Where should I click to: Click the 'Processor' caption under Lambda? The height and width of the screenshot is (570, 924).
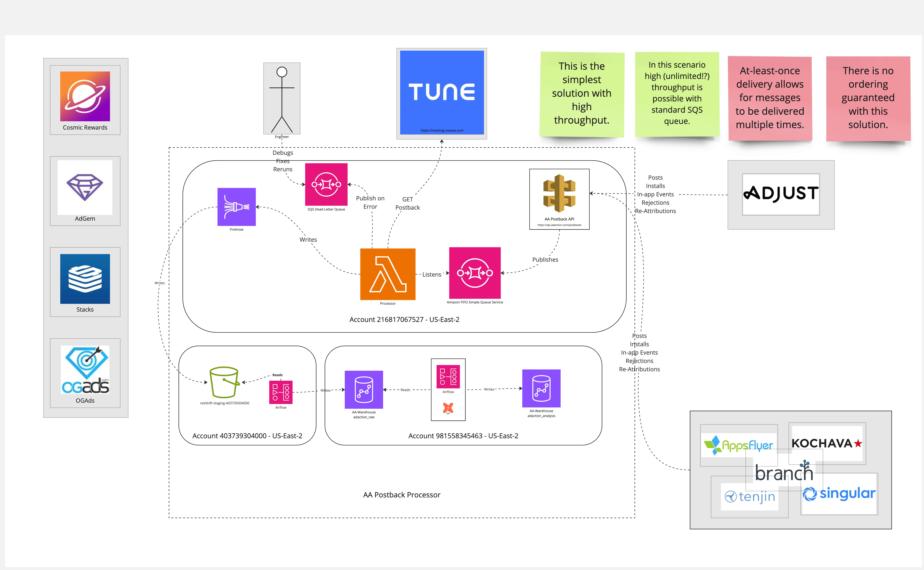click(388, 303)
